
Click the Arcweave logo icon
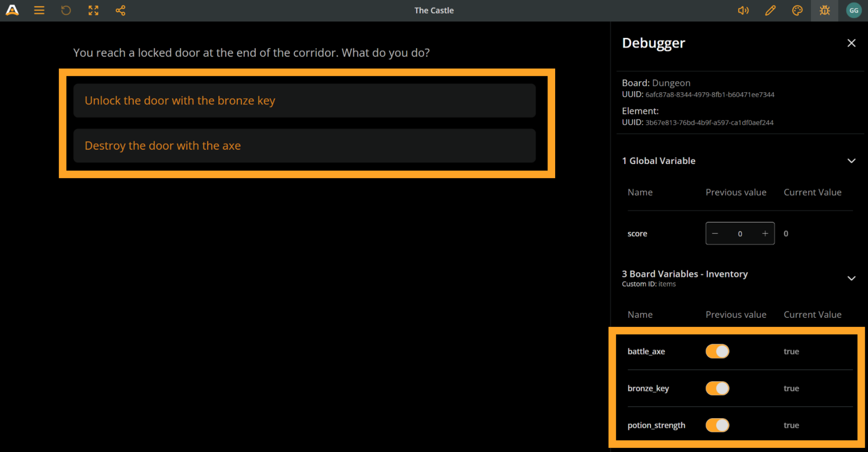(12, 10)
